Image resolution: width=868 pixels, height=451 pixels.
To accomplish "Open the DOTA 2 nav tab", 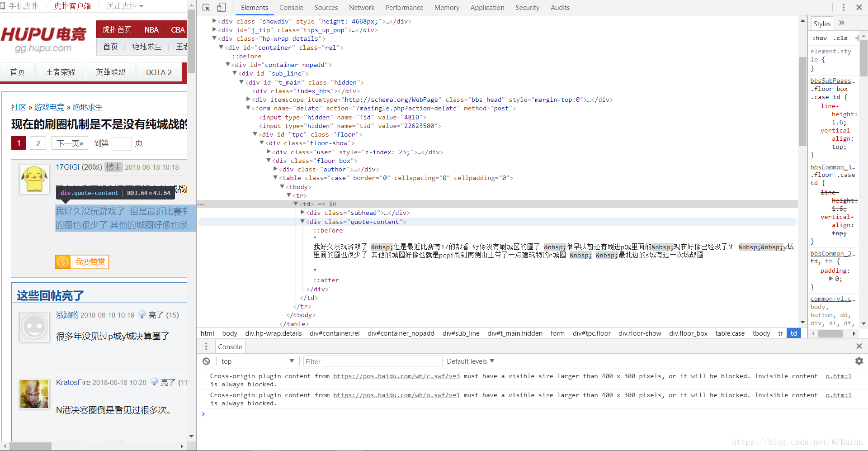I will pos(159,72).
